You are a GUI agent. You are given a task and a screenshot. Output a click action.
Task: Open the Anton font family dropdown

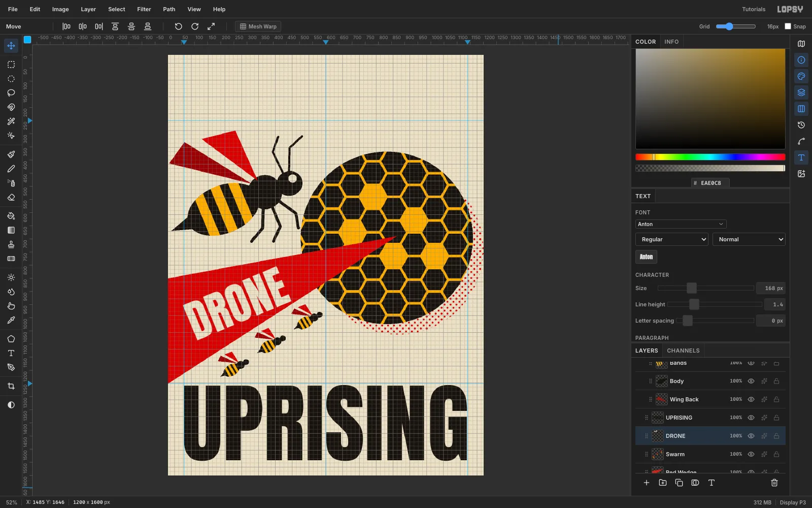[681, 224]
